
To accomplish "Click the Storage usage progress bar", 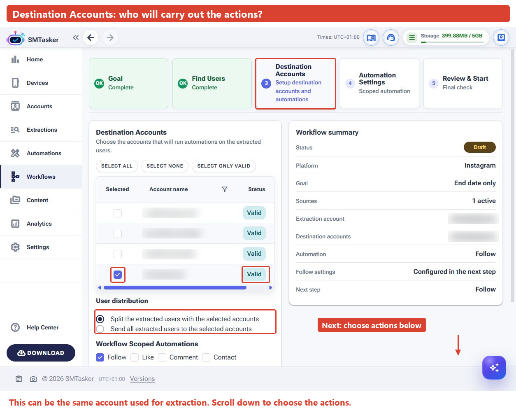I will [452, 42].
